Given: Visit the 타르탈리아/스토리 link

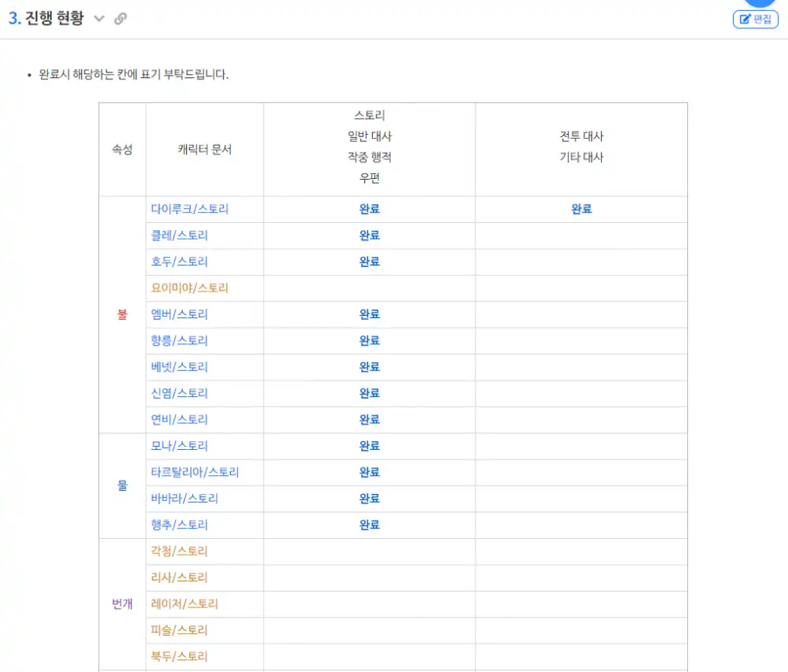Looking at the screenshot, I should pos(195,472).
